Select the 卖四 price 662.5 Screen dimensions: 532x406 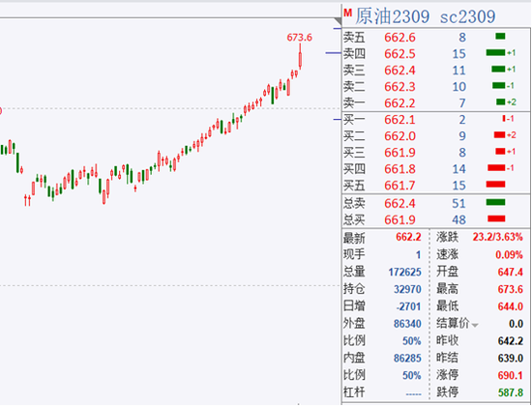399,53
